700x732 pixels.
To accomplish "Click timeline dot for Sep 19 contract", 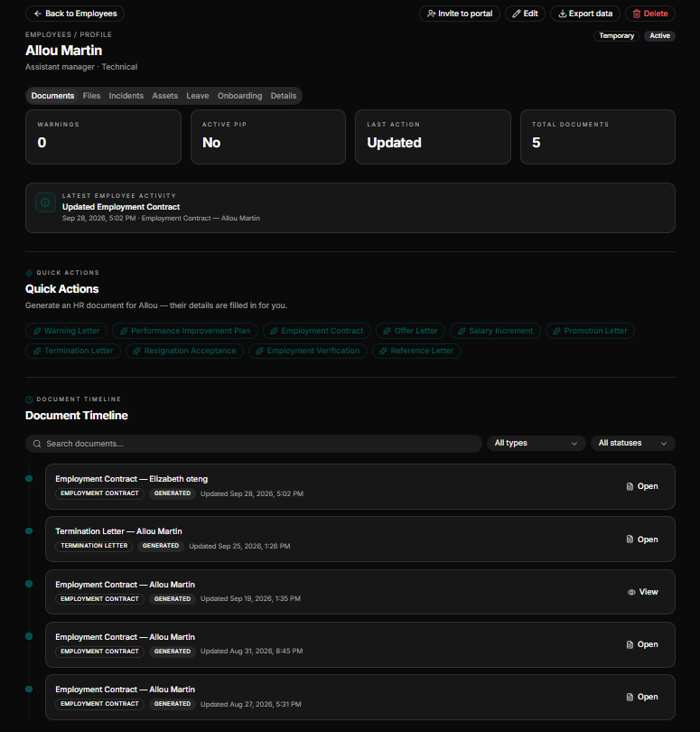I will pyautogui.click(x=29, y=584).
